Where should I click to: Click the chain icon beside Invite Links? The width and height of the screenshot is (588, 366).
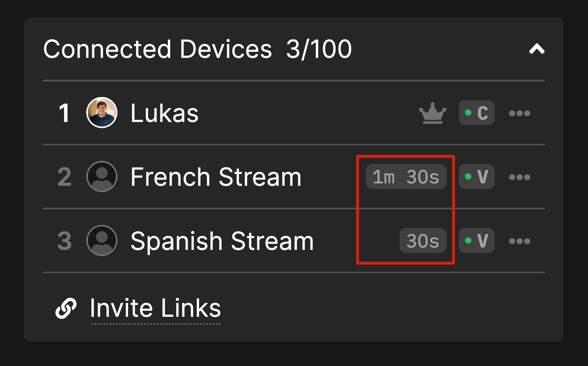66,307
